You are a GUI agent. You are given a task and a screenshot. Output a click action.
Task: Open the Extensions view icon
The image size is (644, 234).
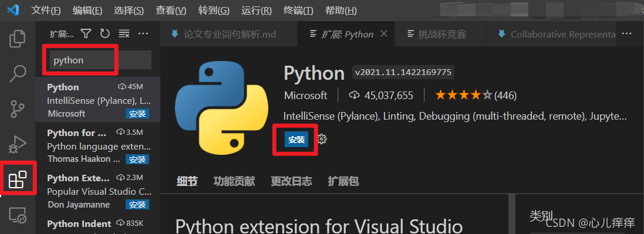click(x=18, y=179)
